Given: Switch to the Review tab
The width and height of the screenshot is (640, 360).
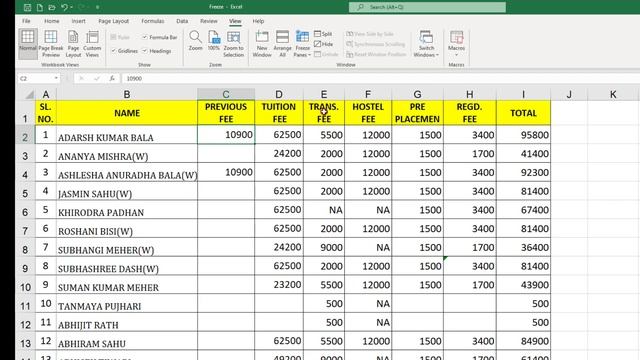Looking at the screenshot, I should (x=209, y=21).
